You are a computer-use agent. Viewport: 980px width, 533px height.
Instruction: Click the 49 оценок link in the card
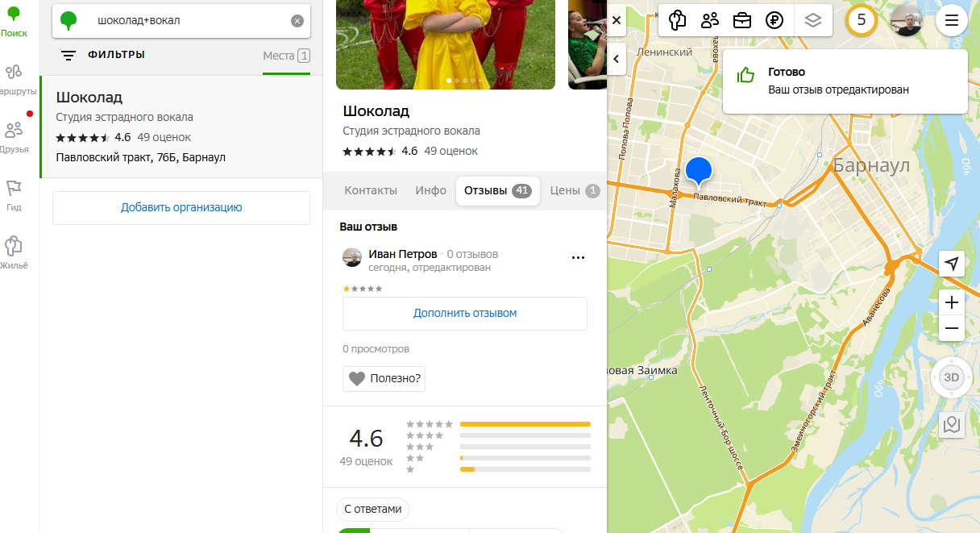[451, 151]
